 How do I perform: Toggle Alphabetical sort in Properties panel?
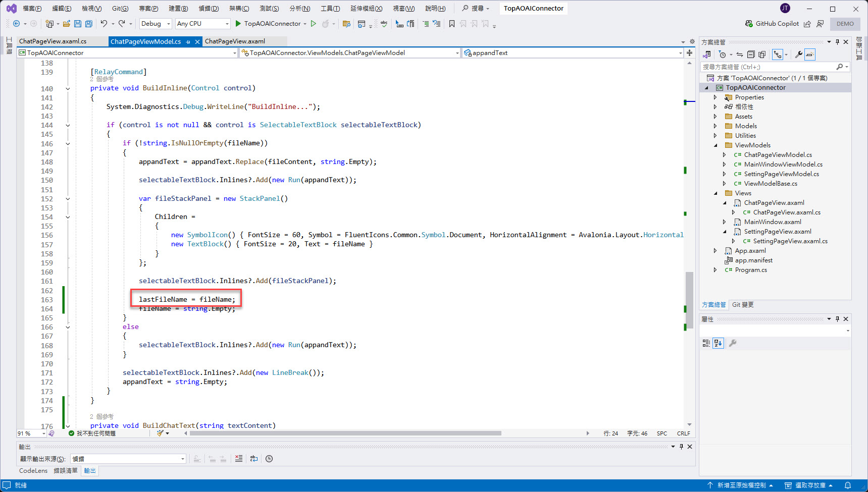(718, 343)
